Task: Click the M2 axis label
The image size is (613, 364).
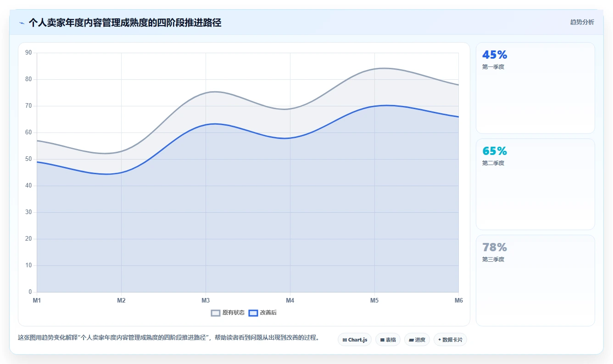Action: [121, 301]
